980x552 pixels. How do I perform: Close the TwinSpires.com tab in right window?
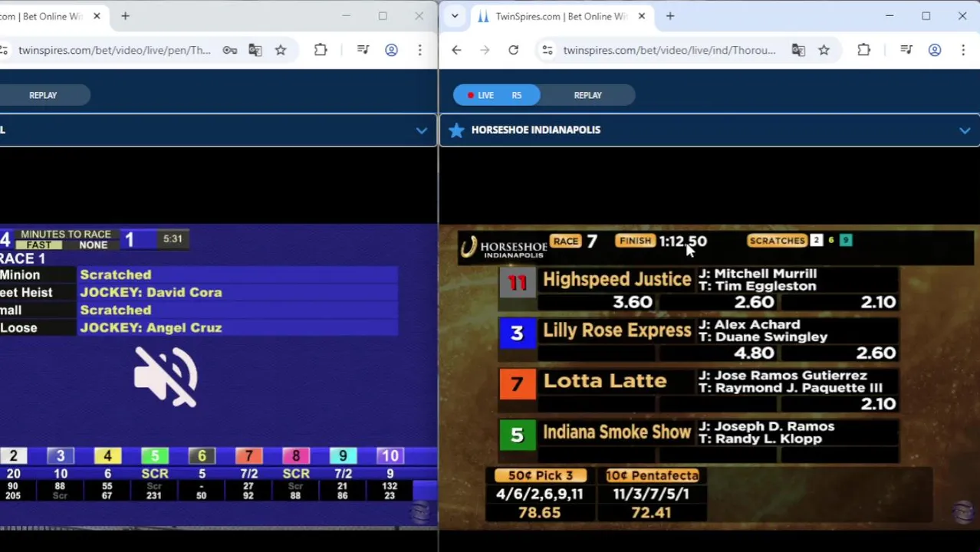[642, 16]
